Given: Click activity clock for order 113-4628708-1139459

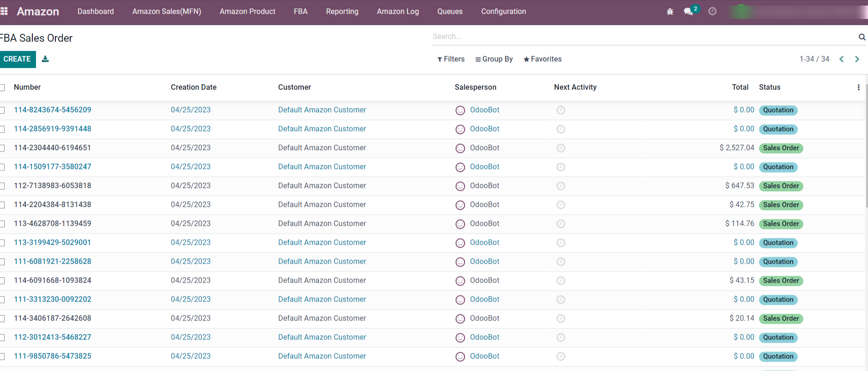Looking at the screenshot, I should 561,224.
